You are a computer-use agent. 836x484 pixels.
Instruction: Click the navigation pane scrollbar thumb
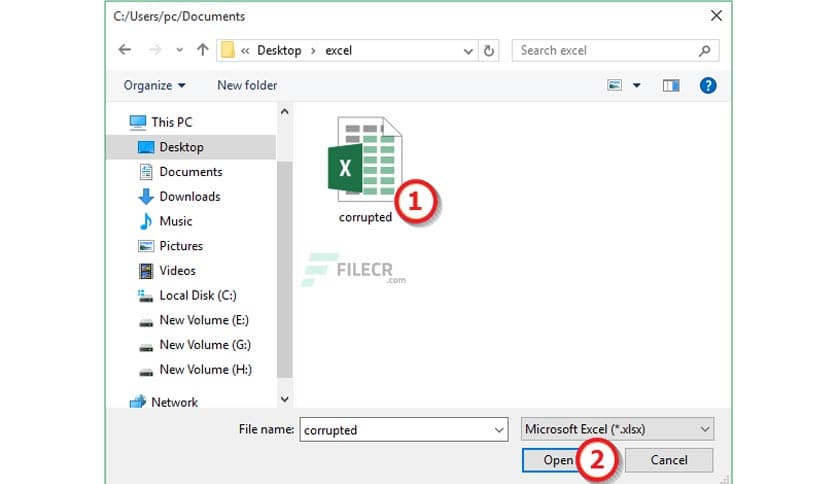tap(285, 269)
